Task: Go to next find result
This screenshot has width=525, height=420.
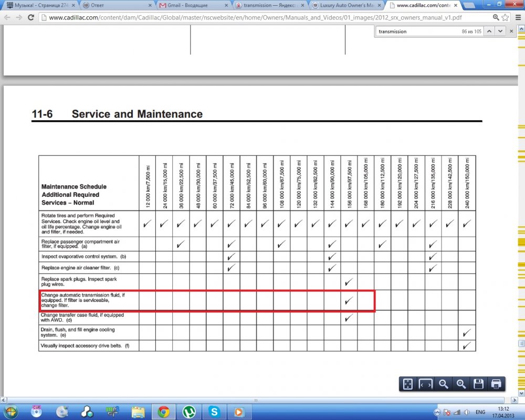Action: coord(500,31)
